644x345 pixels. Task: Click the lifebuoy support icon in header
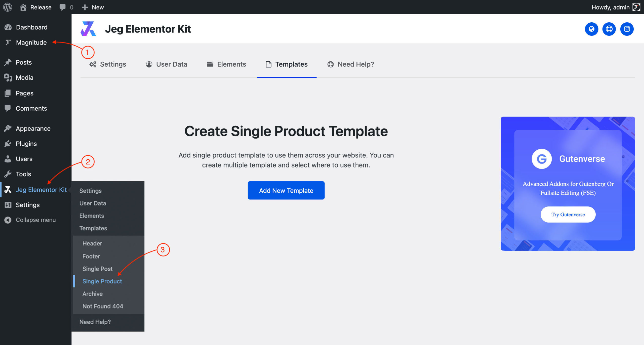pos(609,29)
